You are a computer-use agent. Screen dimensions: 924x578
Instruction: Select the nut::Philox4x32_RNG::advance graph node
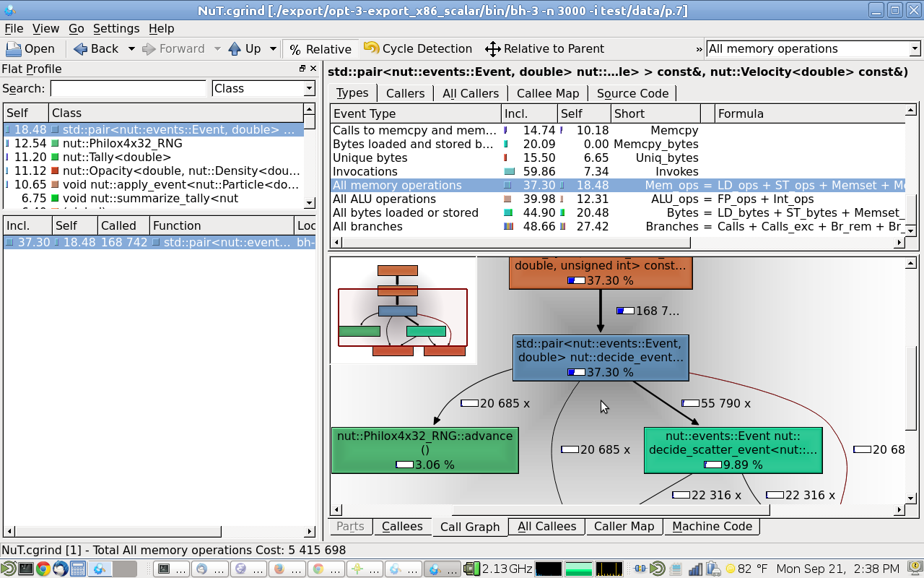[x=424, y=450]
